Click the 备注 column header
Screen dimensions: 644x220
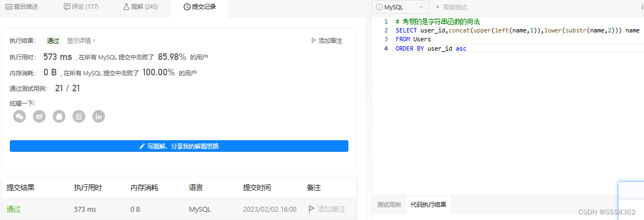click(x=314, y=188)
